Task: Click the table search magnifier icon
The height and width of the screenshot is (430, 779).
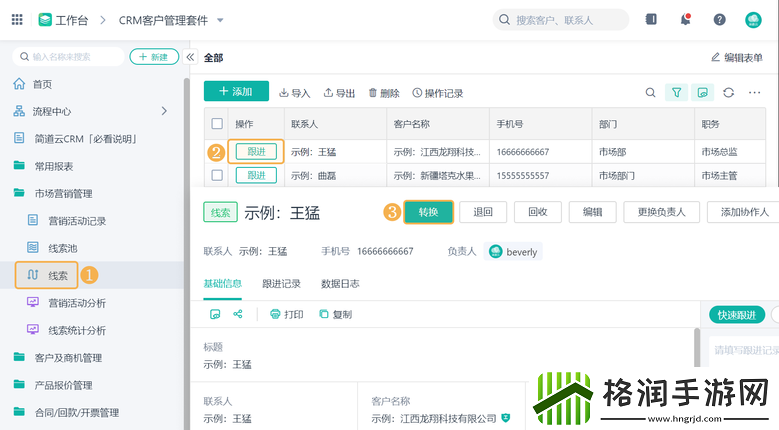Action: (x=650, y=92)
